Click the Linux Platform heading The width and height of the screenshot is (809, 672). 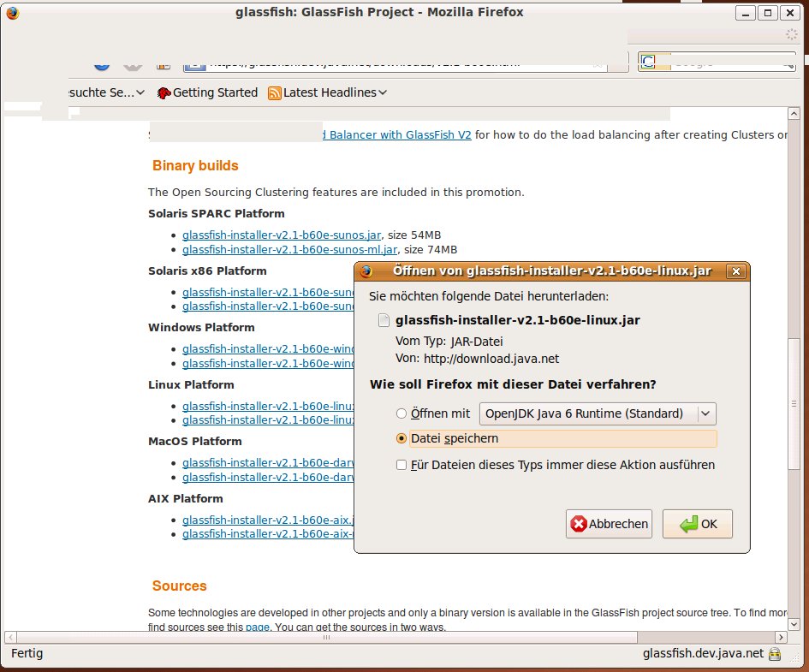click(x=191, y=384)
